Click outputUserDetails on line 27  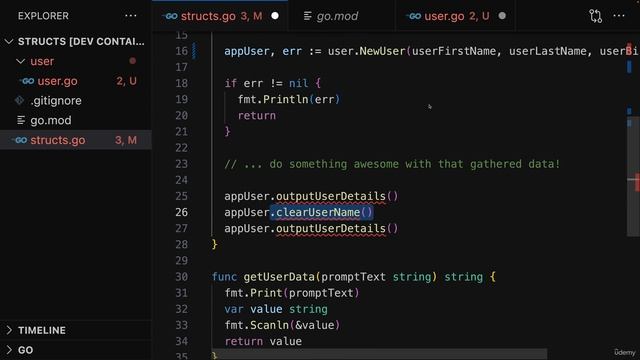pos(331,229)
